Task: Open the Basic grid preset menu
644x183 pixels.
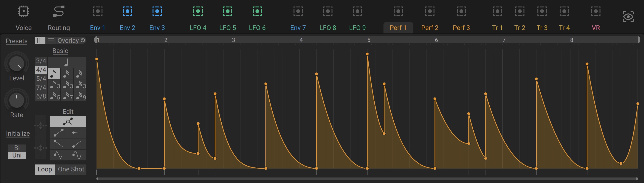Action: [60, 51]
